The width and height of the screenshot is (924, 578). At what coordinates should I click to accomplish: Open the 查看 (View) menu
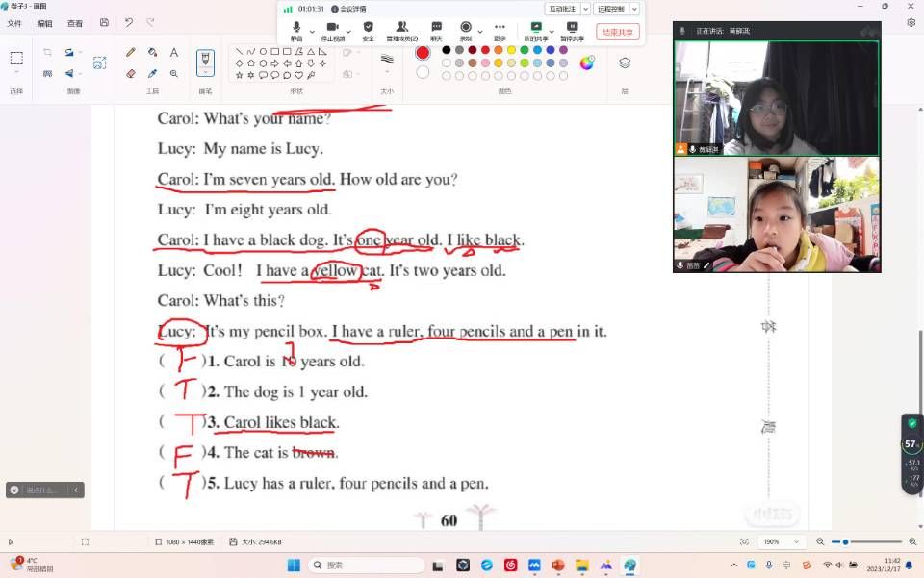pyautogui.click(x=75, y=23)
